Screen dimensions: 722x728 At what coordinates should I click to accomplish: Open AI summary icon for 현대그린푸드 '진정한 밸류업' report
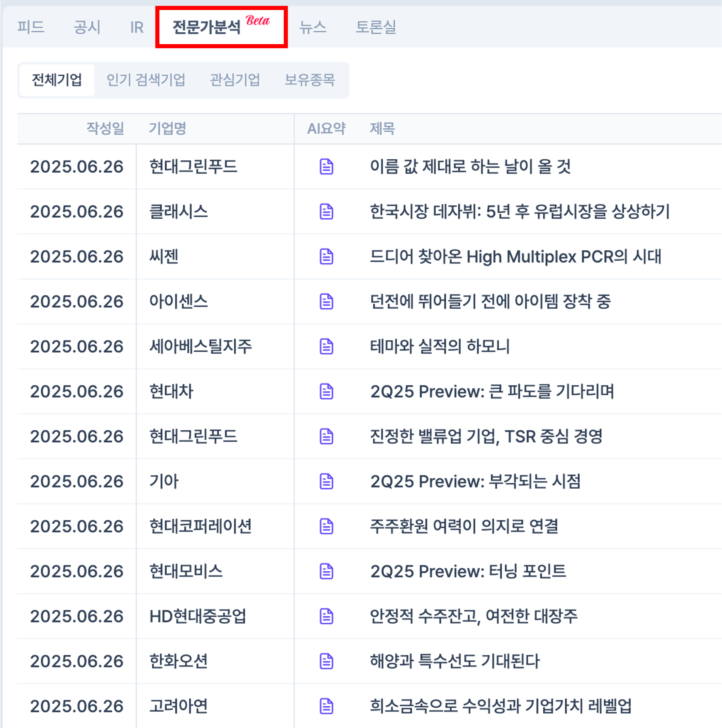pyautogui.click(x=326, y=436)
